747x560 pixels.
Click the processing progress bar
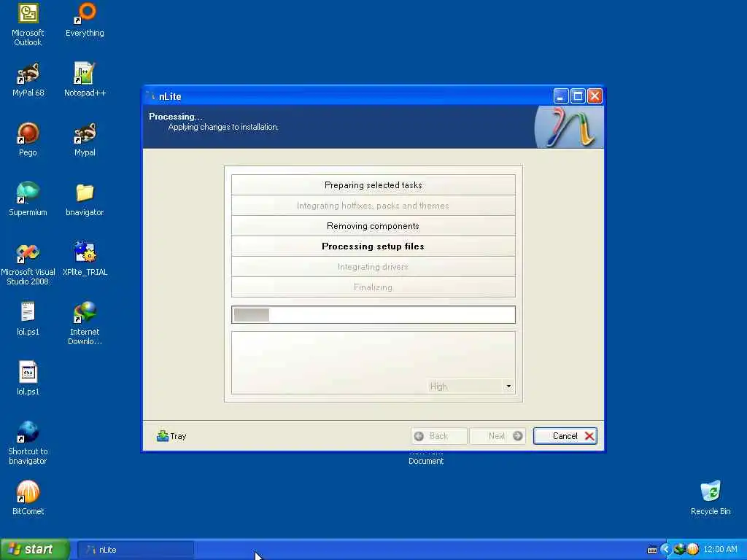click(x=373, y=315)
